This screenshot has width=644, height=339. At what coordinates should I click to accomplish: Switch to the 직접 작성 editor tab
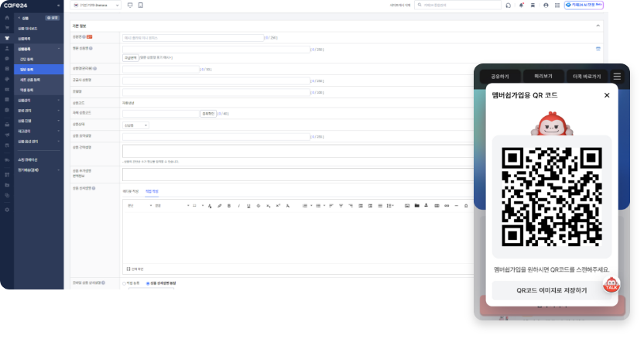[152, 190]
